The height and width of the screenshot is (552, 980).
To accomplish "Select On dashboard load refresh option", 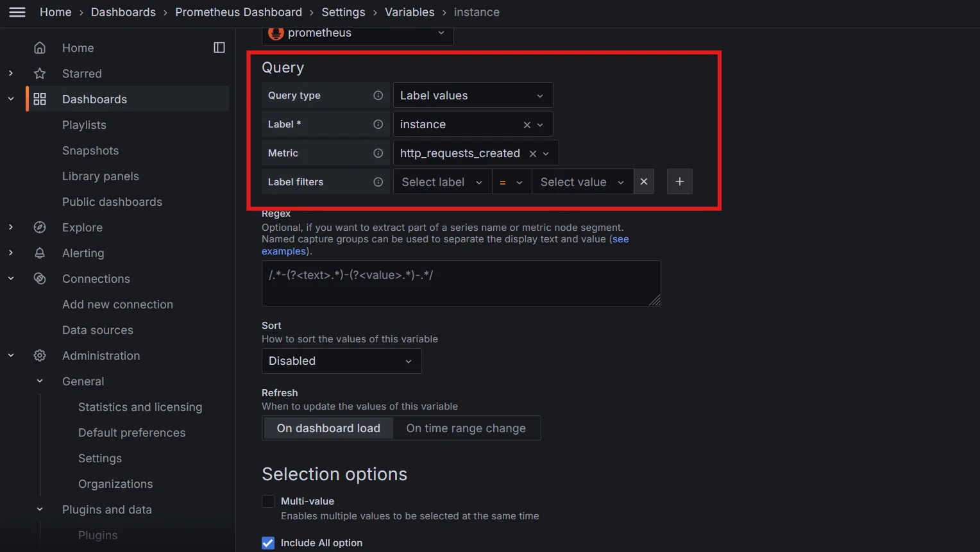I will point(328,428).
